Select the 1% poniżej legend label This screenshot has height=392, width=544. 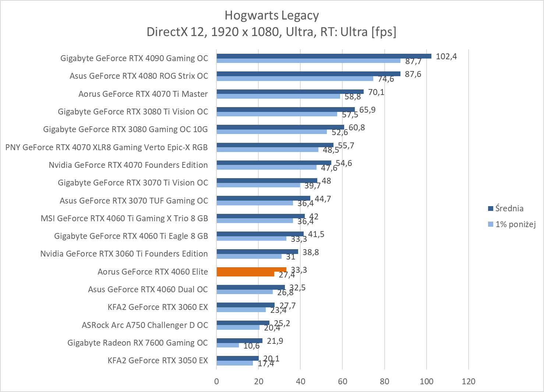click(x=515, y=224)
